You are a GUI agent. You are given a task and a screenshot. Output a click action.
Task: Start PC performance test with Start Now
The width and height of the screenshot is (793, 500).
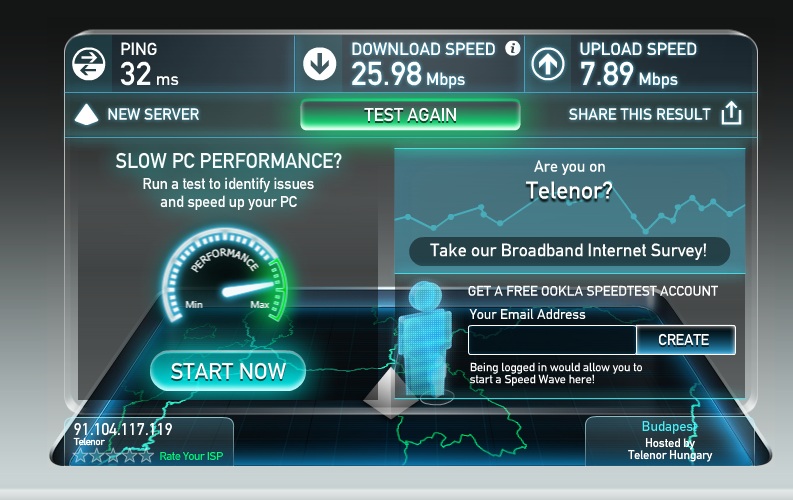pos(228,371)
